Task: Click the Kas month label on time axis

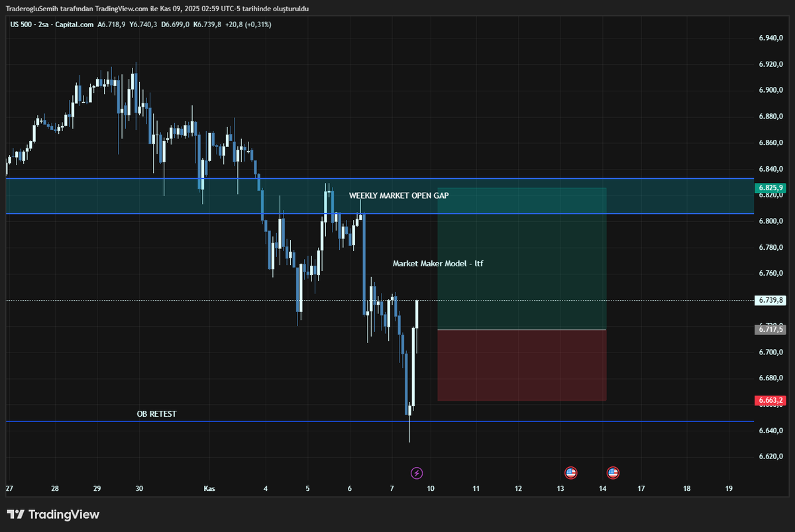Action: (209, 489)
